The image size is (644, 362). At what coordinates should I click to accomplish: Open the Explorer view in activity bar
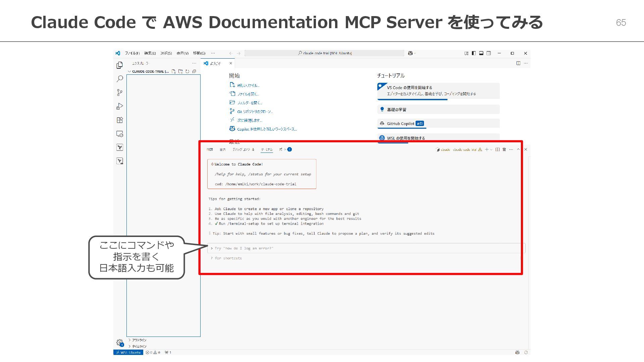click(119, 65)
